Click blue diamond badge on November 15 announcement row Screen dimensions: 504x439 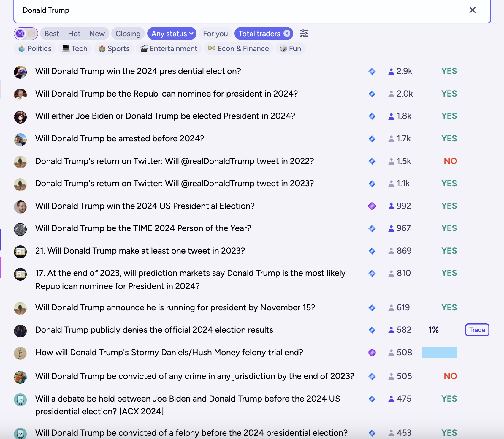point(372,308)
